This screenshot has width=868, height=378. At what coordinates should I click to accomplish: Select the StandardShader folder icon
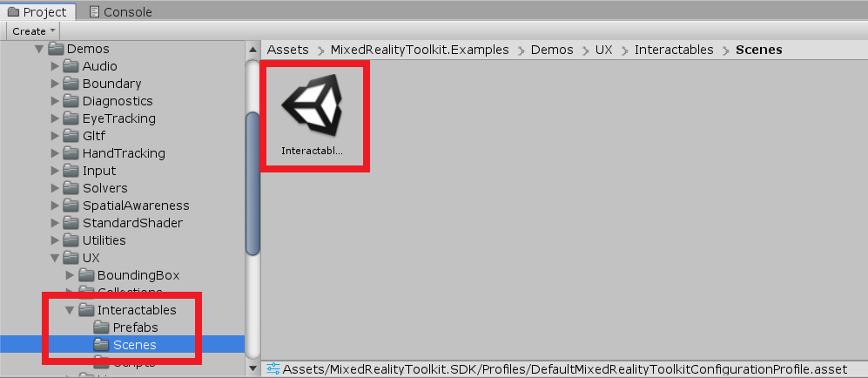pos(71,223)
